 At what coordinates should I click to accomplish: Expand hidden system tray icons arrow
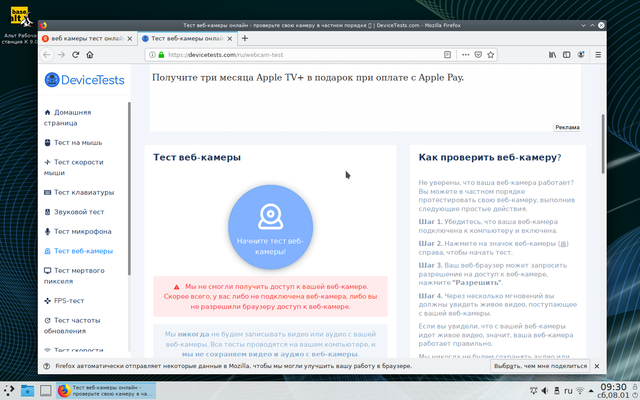(591, 391)
